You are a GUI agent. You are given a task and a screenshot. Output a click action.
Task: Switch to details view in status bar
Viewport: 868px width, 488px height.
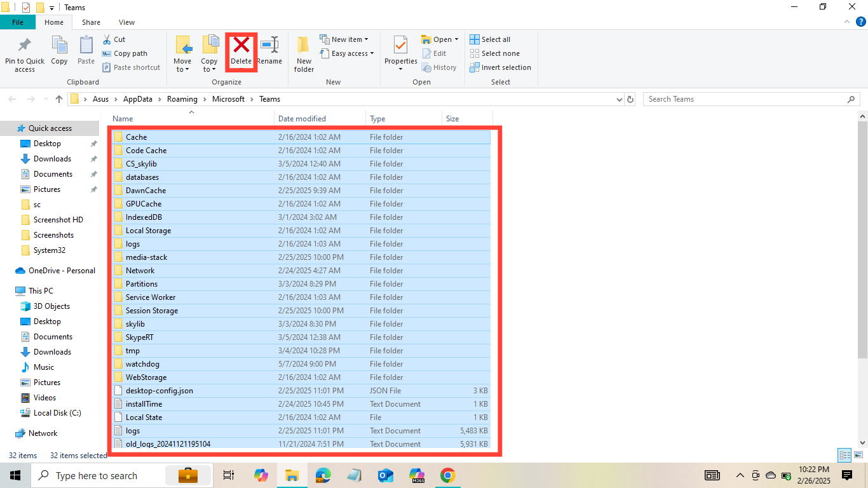[x=844, y=455]
